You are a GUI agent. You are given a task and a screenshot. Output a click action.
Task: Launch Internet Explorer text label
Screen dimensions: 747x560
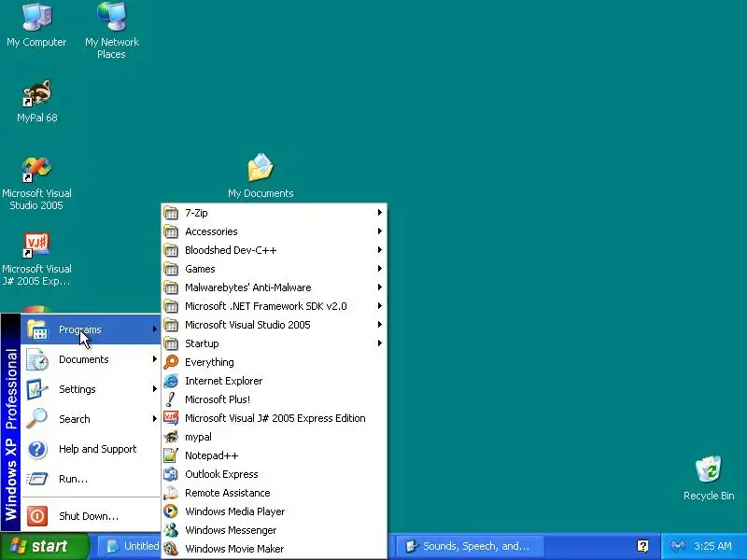pyautogui.click(x=223, y=381)
